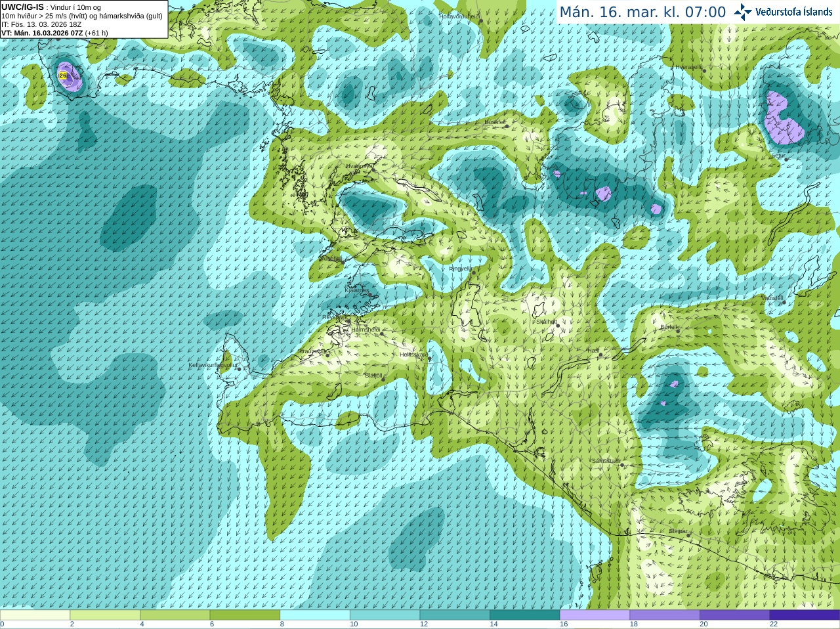Select the 10–12 m/s legend color
Image resolution: width=840 pixels, height=629 pixels.
pyautogui.click(x=385, y=615)
